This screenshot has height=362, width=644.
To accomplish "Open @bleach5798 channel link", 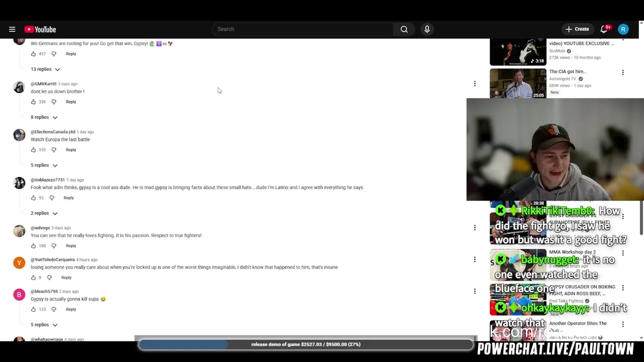I will pyautogui.click(x=44, y=292).
